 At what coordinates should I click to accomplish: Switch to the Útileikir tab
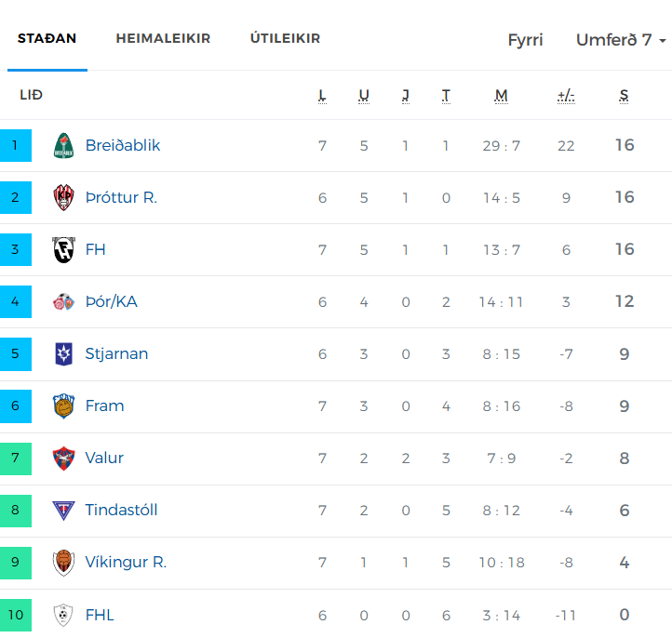coord(285,38)
